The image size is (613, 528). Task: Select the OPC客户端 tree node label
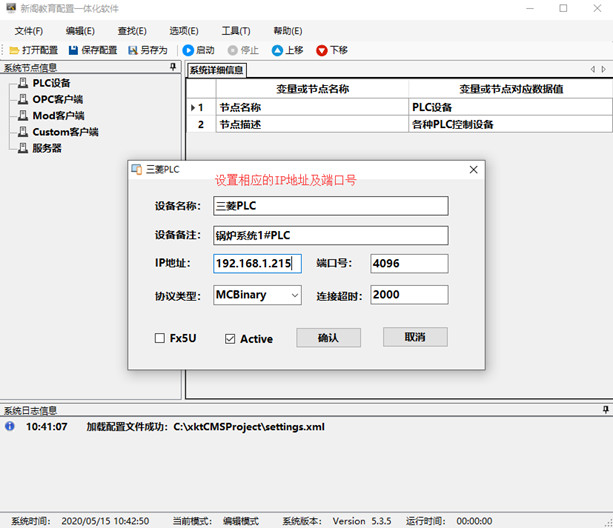(57, 99)
